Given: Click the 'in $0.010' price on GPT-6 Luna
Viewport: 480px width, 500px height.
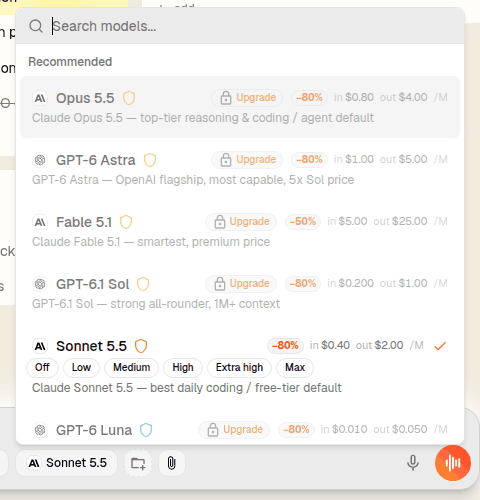Looking at the screenshot, I should pos(344,429).
